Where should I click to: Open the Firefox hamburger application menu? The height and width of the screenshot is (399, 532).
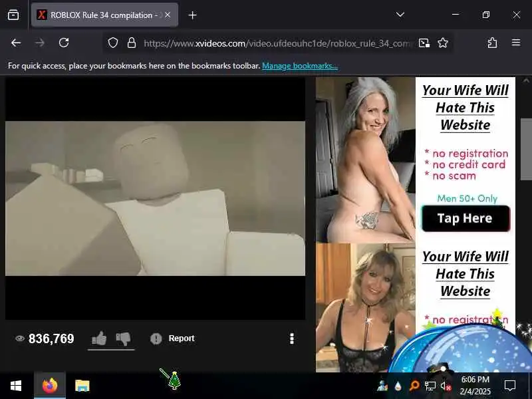[516, 43]
